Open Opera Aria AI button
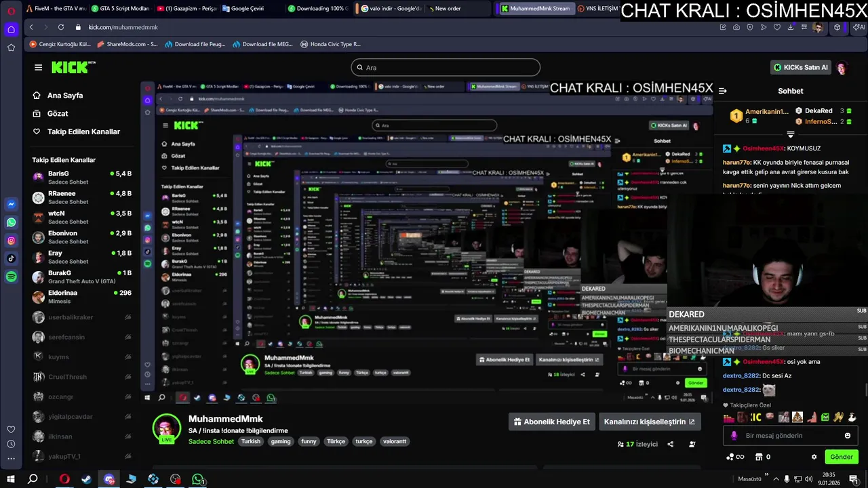Screen dimensions: 868x488 tap(859, 27)
